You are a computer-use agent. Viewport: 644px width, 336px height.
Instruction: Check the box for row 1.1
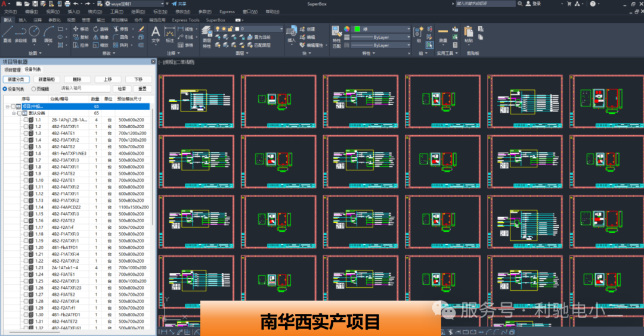(26, 120)
